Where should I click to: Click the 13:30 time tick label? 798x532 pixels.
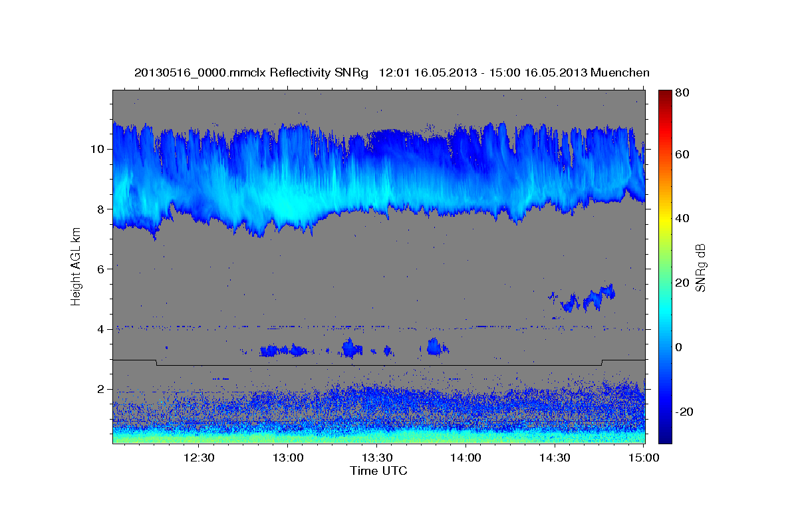click(x=377, y=458)
